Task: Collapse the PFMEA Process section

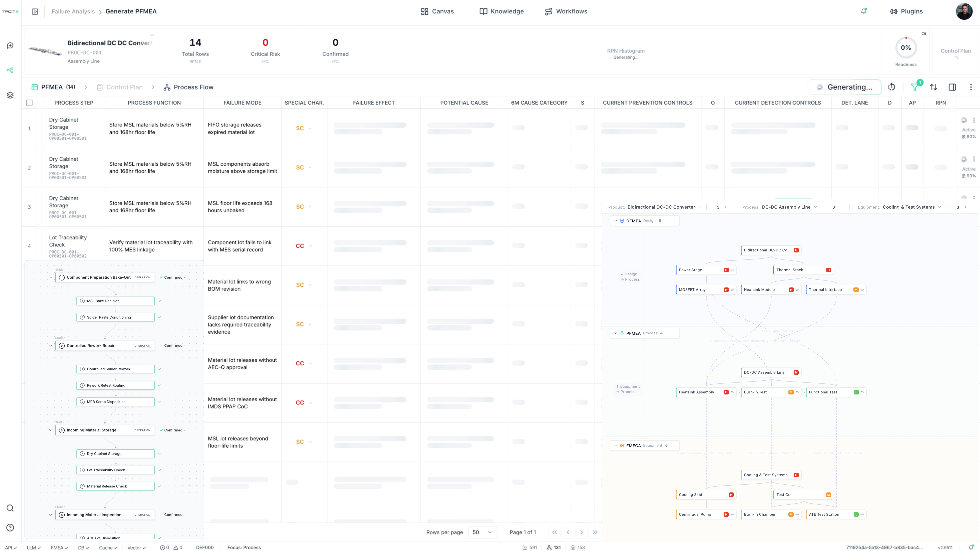Action: pos(616,333)
